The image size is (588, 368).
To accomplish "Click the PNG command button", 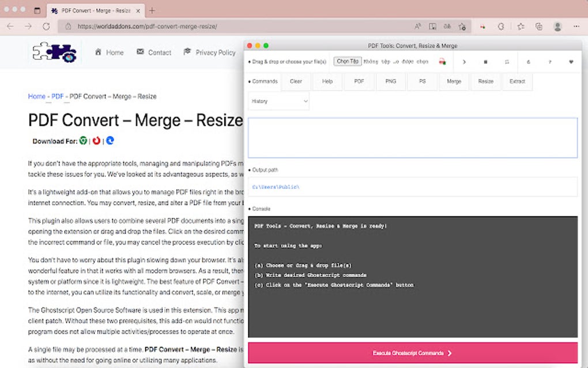I will [x=391, y=81].
